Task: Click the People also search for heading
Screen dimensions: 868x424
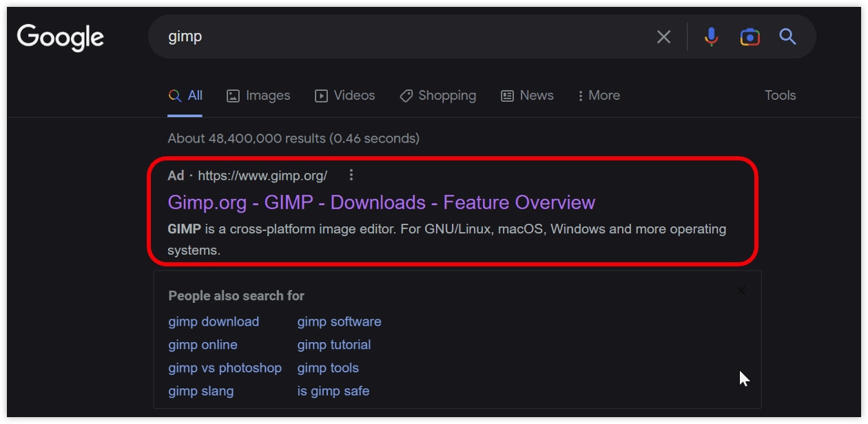Action: click(x=236, y=296)
